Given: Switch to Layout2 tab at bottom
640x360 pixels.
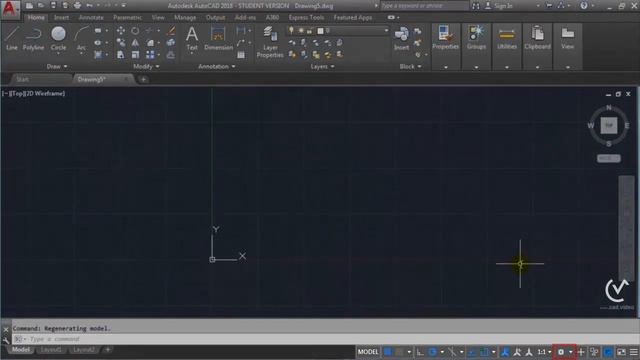Looking at the screenshot, I should (84, 350).
